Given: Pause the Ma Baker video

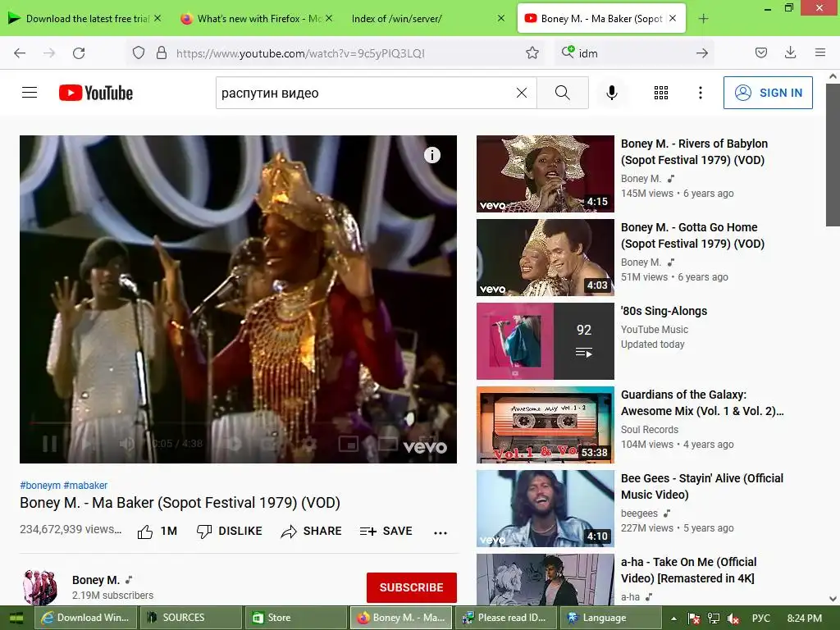Looking at the screenshot, I should 50,444.
